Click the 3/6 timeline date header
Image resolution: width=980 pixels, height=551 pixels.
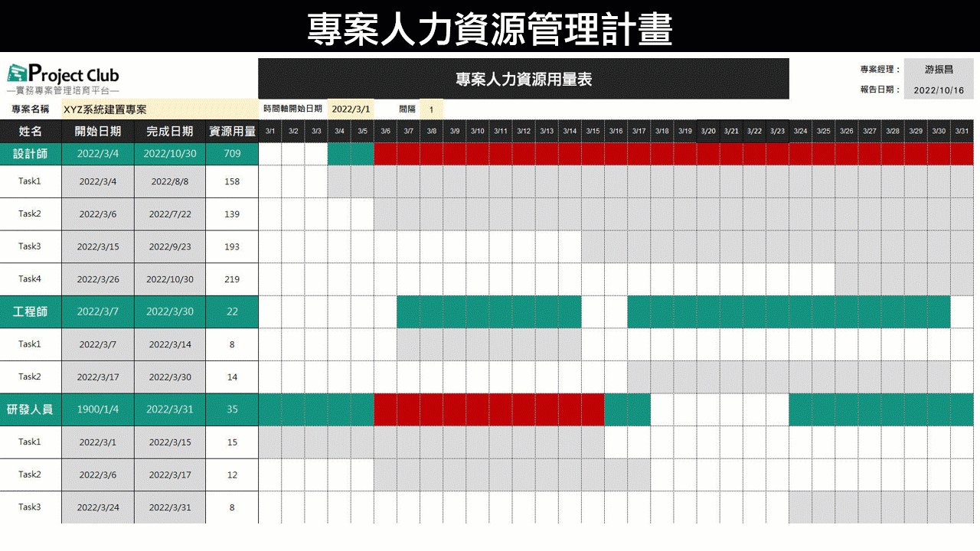(385, 132)
